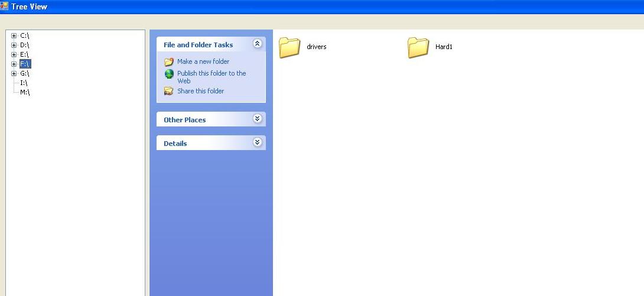Expand the Other Places section chevron

coord(258,119)
